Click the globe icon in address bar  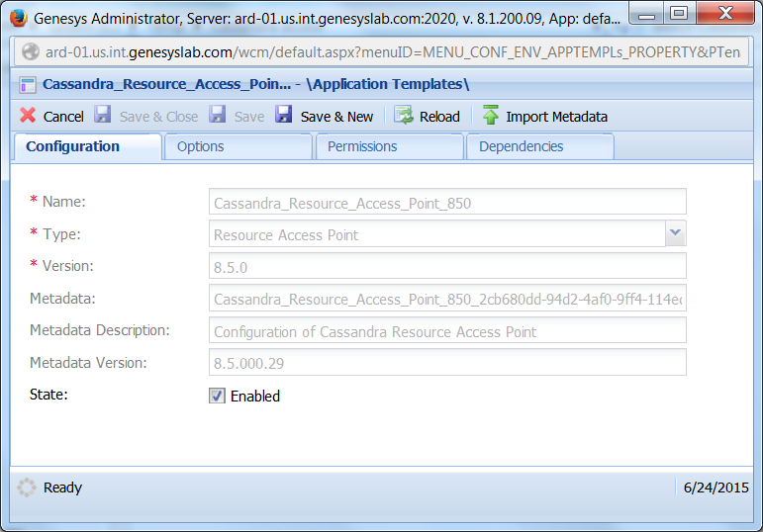tap(30, 51)
